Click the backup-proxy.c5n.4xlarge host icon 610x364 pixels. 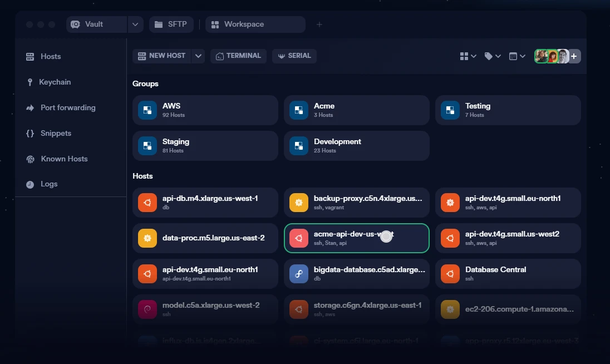coord(299,203)
